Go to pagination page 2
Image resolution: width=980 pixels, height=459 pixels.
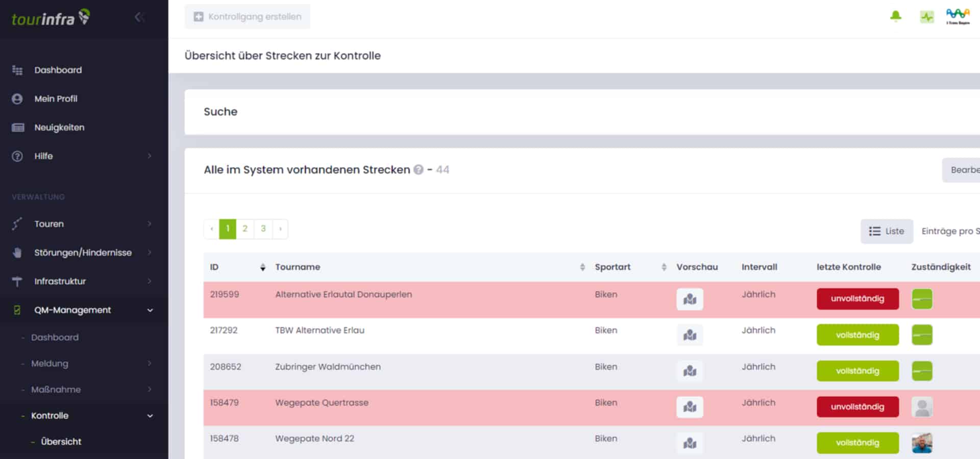click(x=245, y=229)
